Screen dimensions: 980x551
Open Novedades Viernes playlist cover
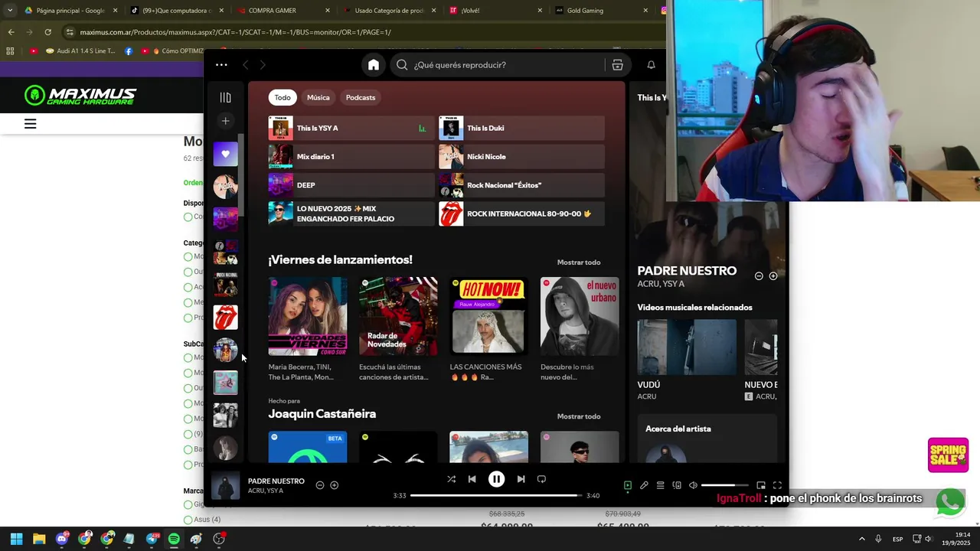coord(307,316)
